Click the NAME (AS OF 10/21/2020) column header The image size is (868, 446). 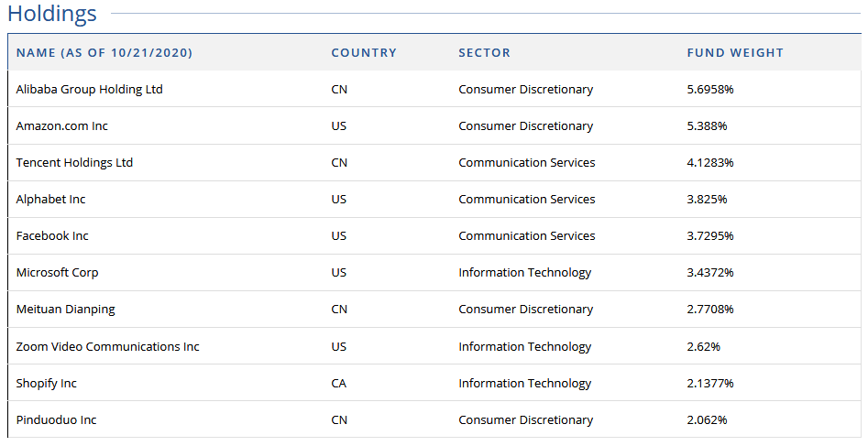pyautogui.click(x=104, y=52)
